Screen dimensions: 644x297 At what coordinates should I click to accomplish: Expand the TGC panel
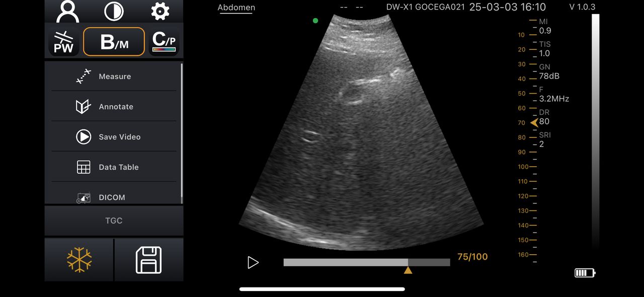pos(114,220)
